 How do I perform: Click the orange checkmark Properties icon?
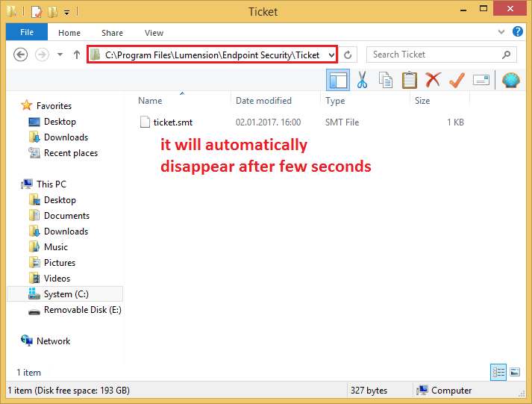[x=457, y=80]
